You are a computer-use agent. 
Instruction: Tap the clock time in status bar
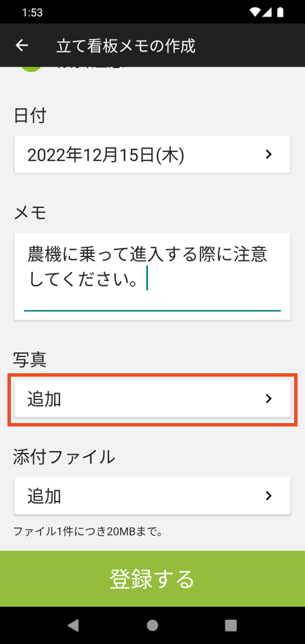click(33, 13)
